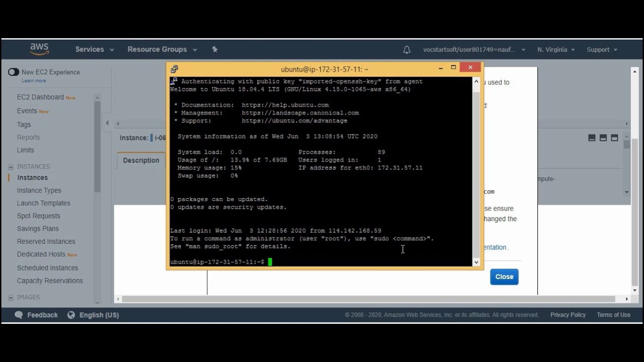
Task: Open Capacity Reservations
Action: (50, 281)
